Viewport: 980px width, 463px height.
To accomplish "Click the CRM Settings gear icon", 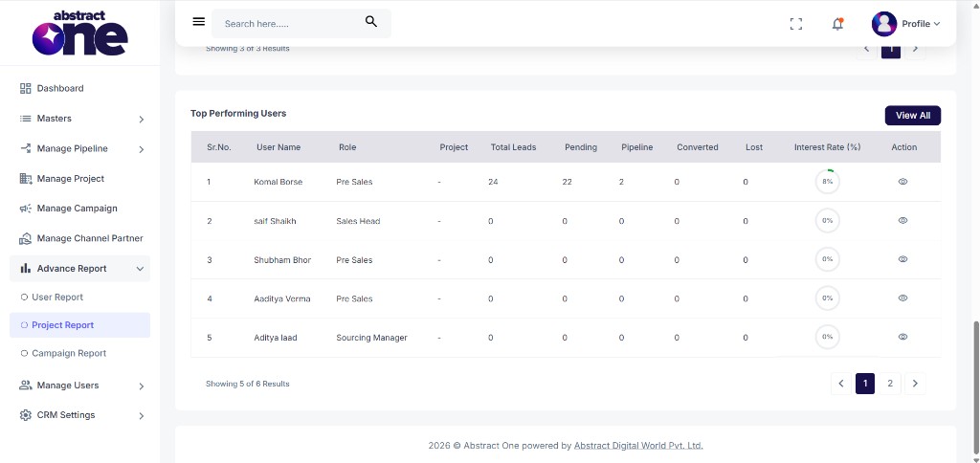I will click(26, 415).
